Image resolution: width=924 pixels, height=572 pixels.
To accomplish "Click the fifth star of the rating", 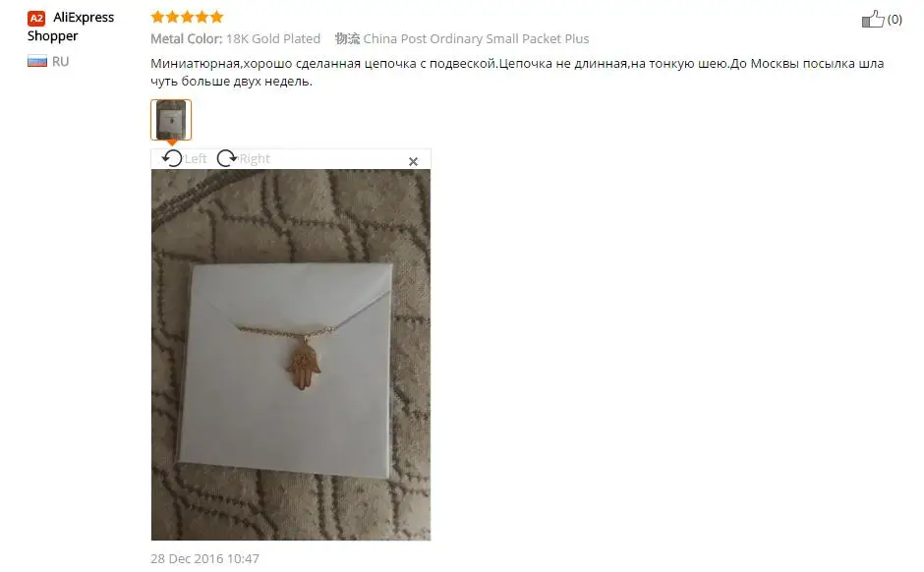I will click(x=217, y=17).
